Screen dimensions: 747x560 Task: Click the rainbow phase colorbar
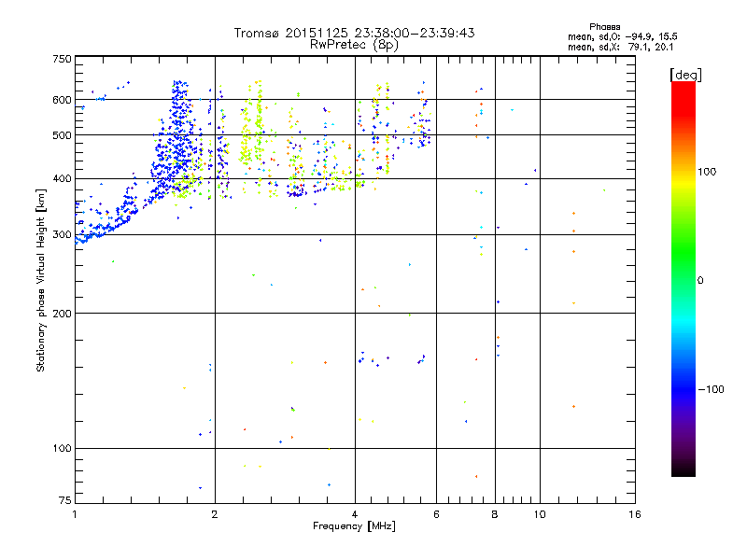(x=684, y=279)
